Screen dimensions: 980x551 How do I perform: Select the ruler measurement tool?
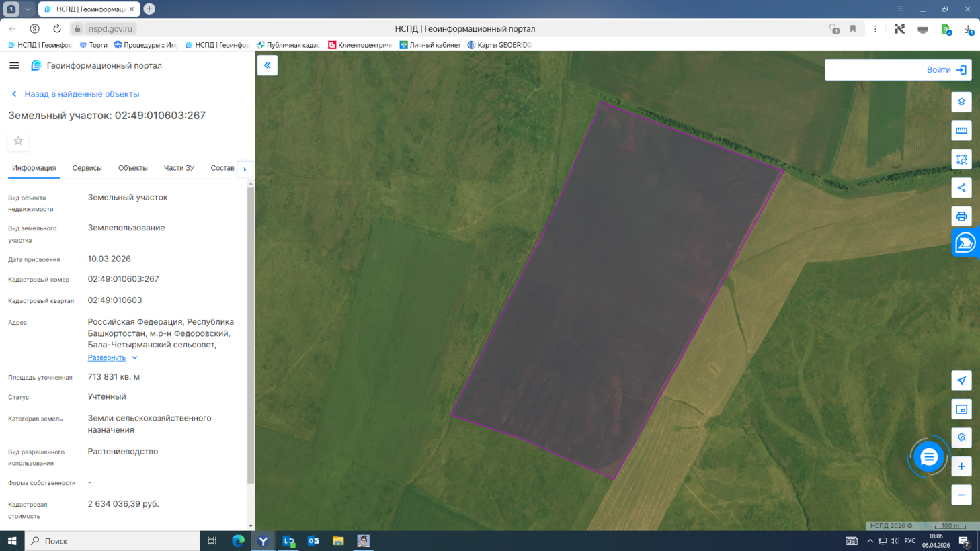[x=961, y=130]
